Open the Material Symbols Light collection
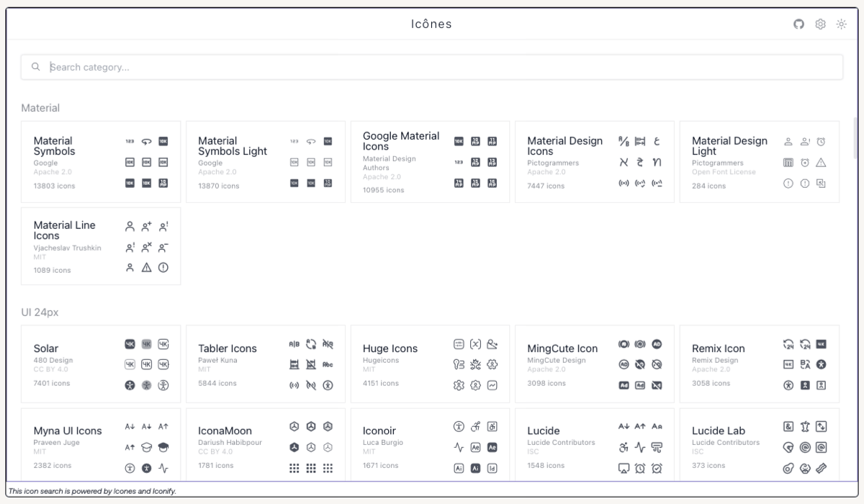This screenshot has width=864, height=504. pos(266,162)
